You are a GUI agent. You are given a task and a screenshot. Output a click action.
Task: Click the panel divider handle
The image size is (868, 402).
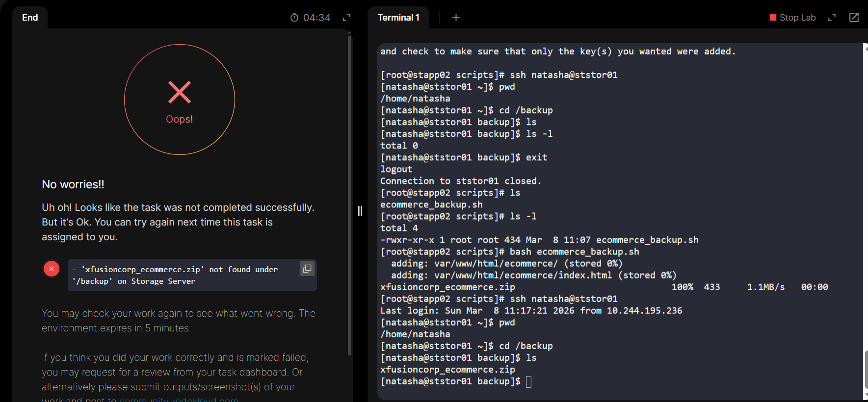(x=360, y=211)
